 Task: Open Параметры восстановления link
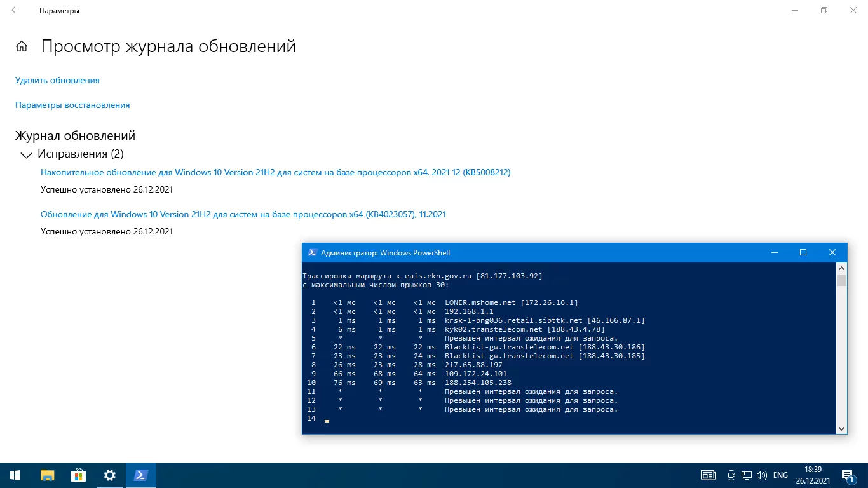point(72,105)
